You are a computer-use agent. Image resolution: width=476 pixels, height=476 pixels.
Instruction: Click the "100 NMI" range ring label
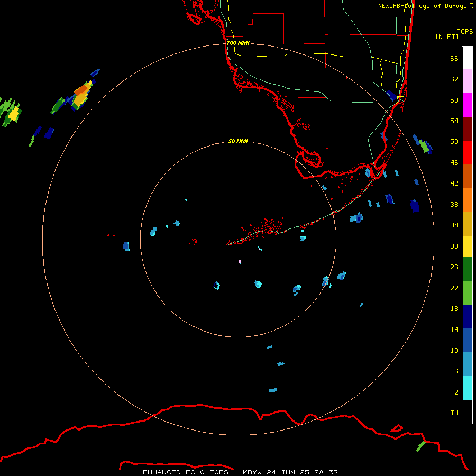point(238,43)
